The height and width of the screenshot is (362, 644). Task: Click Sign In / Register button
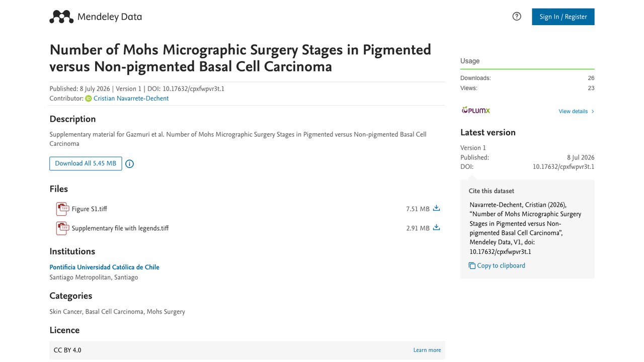pyautogui.click(x=563, y=17)
